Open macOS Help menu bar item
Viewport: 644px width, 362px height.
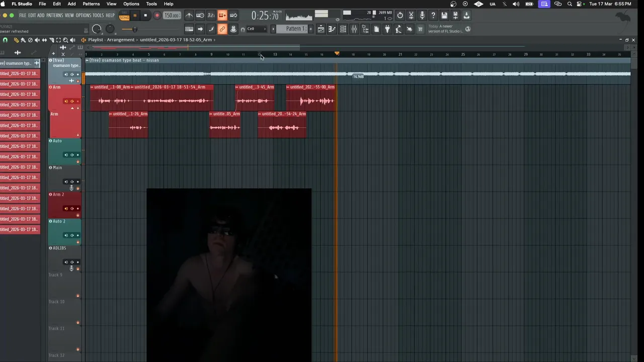click(x=169, y=4)
